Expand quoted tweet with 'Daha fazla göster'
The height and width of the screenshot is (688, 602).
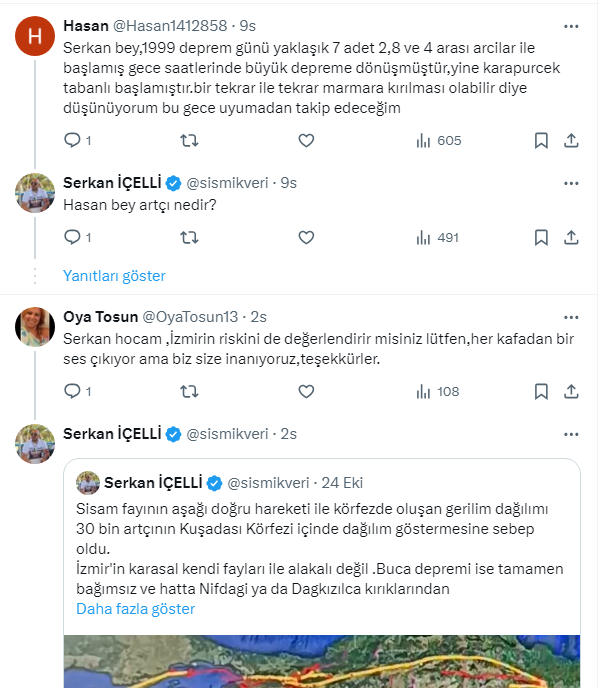coord(135,608)
